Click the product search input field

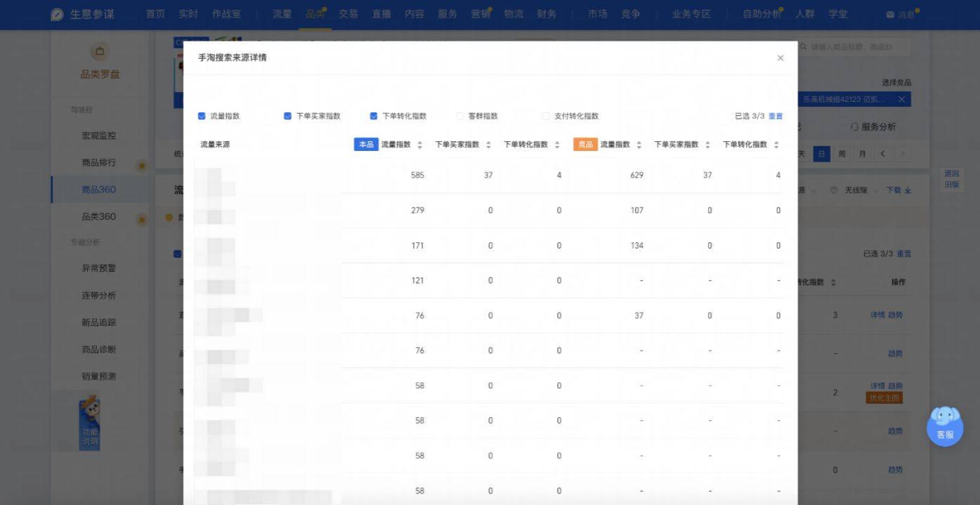853,47
